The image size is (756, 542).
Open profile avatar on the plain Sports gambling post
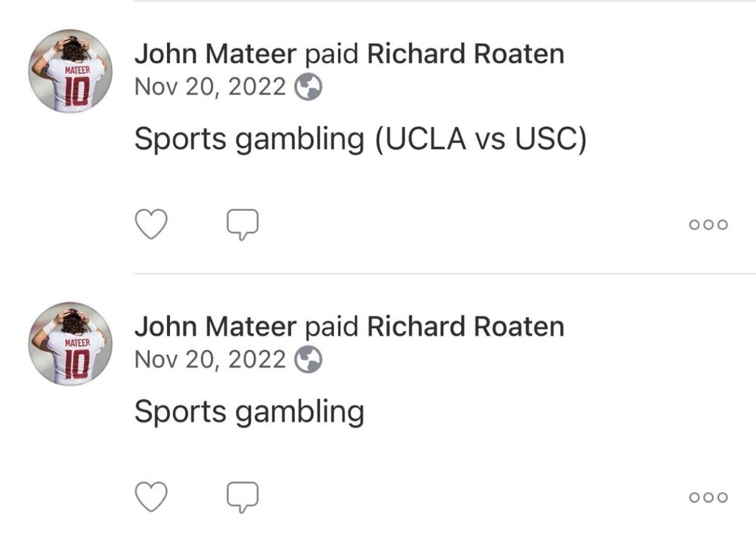pos(70,344)
